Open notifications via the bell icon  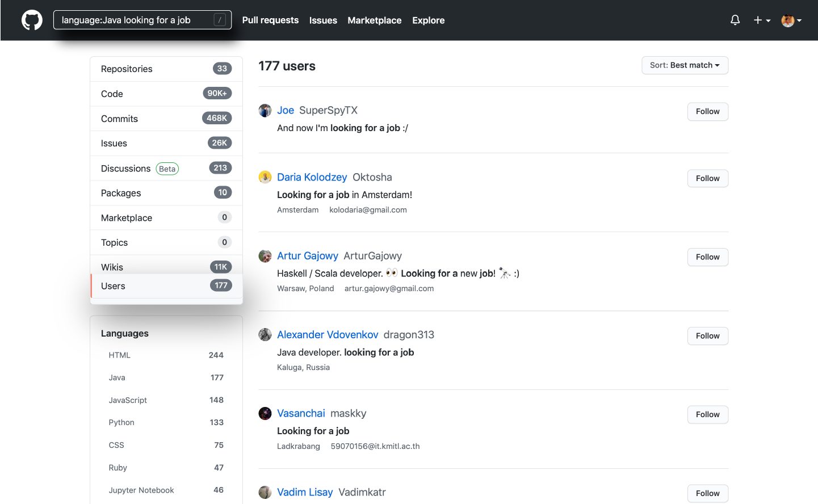click(735, 20)
